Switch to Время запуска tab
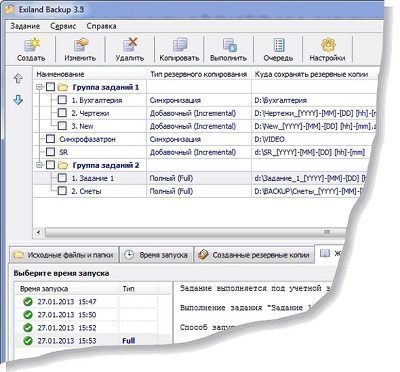The image size is (400, 372). pos(156,255)
